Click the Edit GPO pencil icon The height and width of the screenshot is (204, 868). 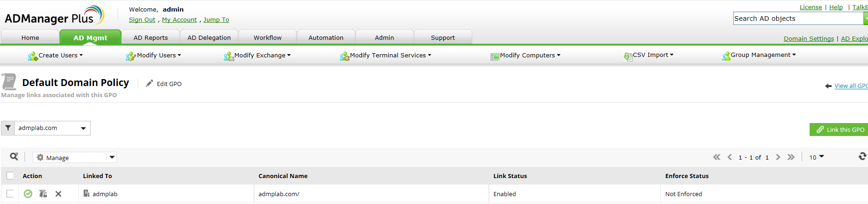[x=149, y=83]
